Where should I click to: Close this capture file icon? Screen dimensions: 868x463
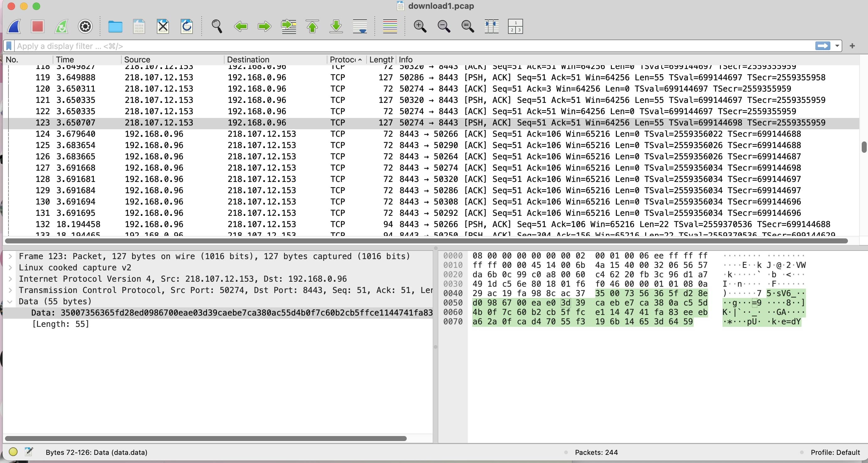point(163,26)
